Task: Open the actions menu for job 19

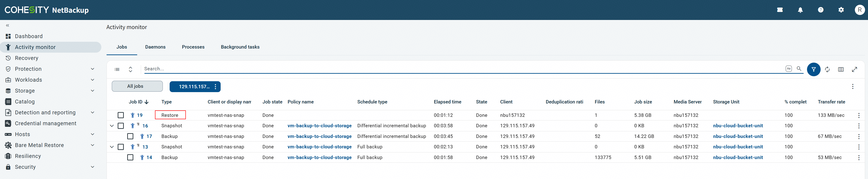Action: (x=858, y=115)
